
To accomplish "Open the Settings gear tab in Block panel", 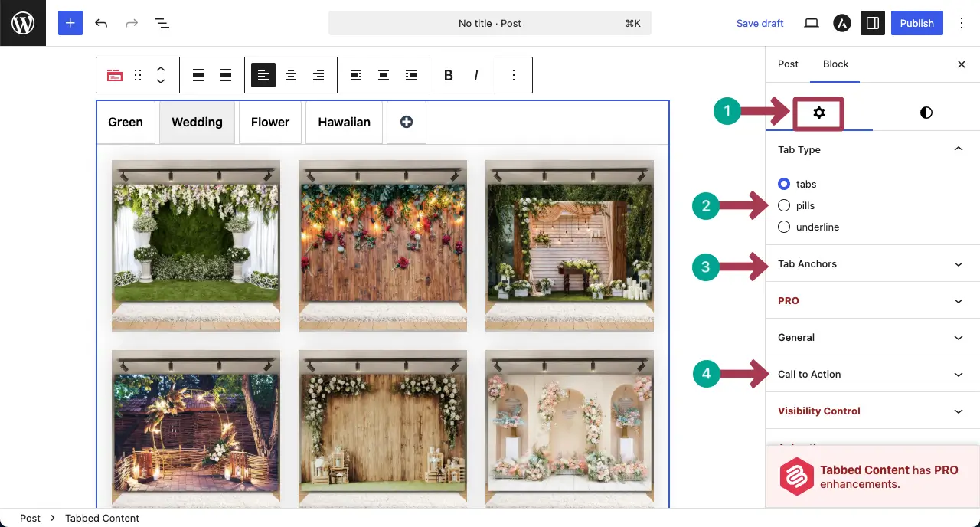I will [818, 112].
